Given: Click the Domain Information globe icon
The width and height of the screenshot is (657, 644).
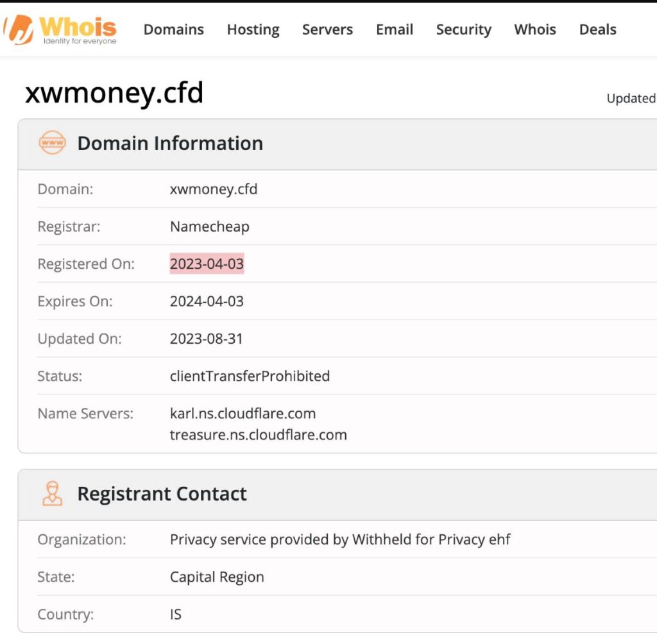Looking at the screenshot, I should tap(53, 143).
